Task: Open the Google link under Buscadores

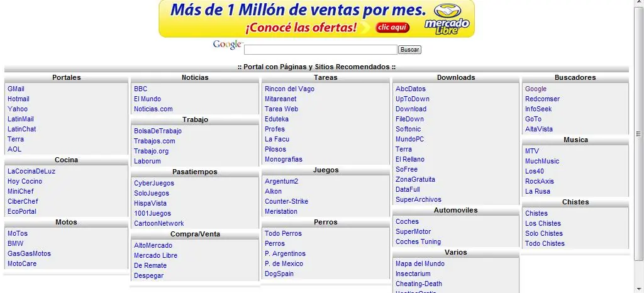Action: (536, 89)
